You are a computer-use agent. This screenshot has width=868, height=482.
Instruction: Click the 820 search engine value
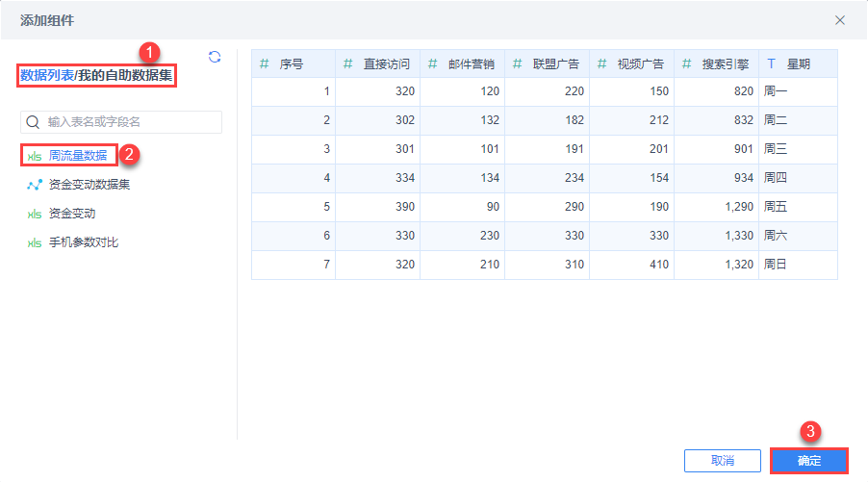coord(717,91)
